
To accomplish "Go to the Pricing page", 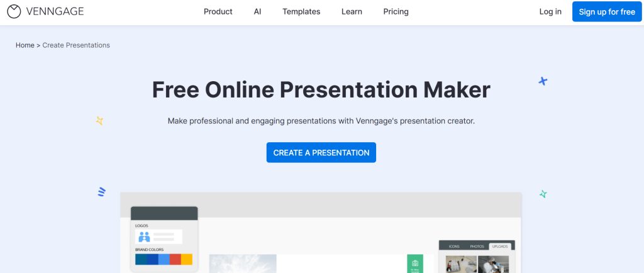I will (x=396, y=11).
